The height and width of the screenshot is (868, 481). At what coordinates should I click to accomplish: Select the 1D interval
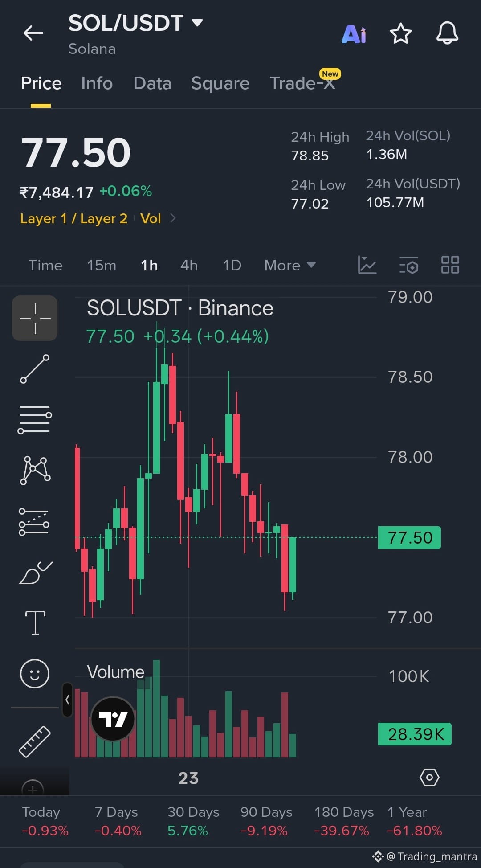[x=232, y=265]
